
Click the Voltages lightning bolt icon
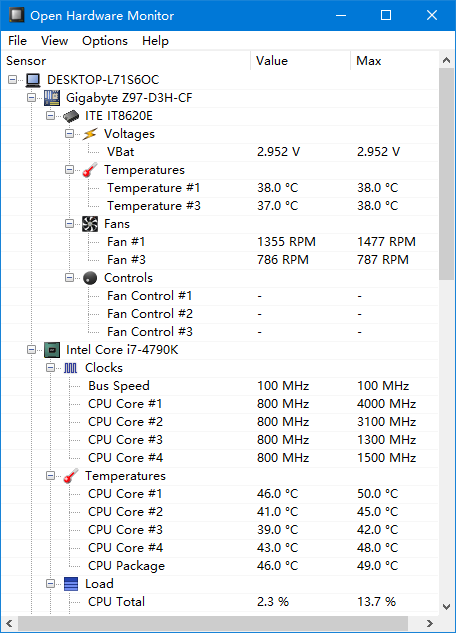pyautogui.click(x=90, y=134)
